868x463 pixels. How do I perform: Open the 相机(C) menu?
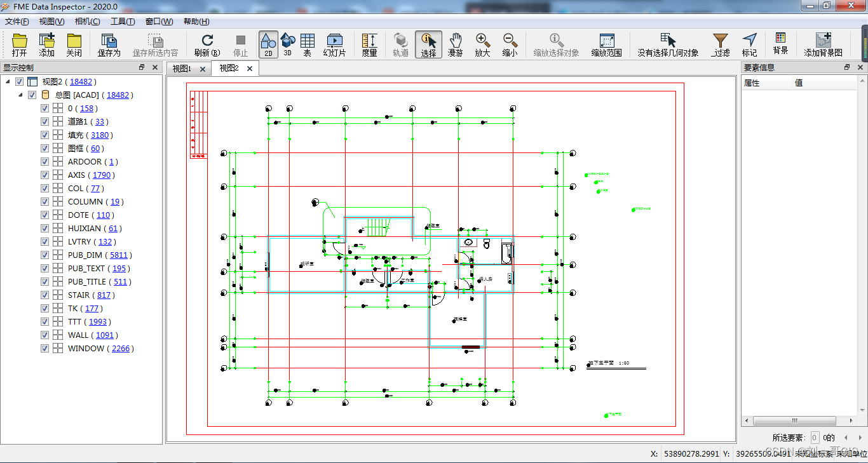coord(88,22)
